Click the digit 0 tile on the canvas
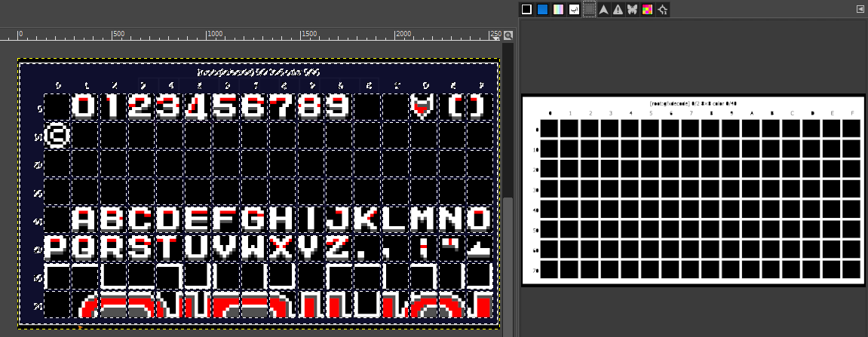868x337 pixels. coord(86,106)
